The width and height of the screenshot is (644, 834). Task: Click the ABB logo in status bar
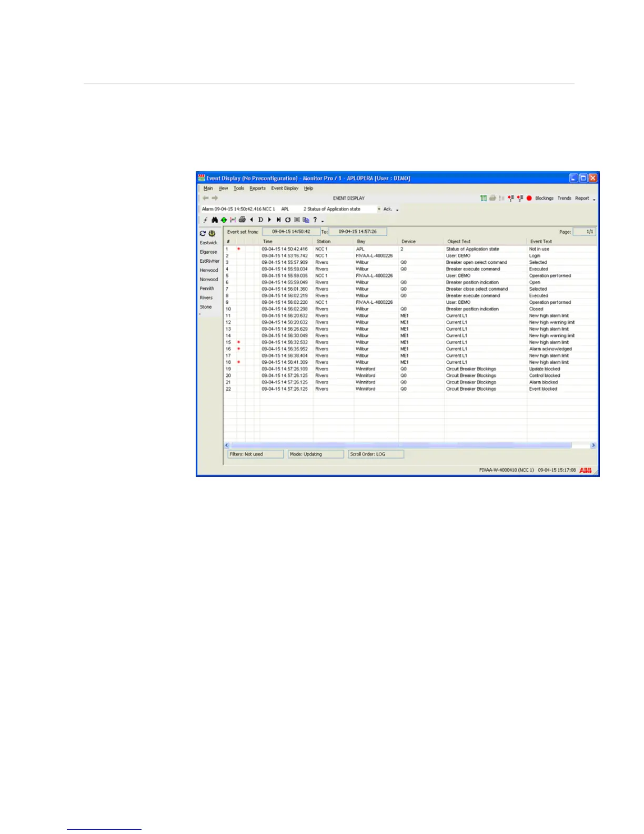tap(586, 470)
